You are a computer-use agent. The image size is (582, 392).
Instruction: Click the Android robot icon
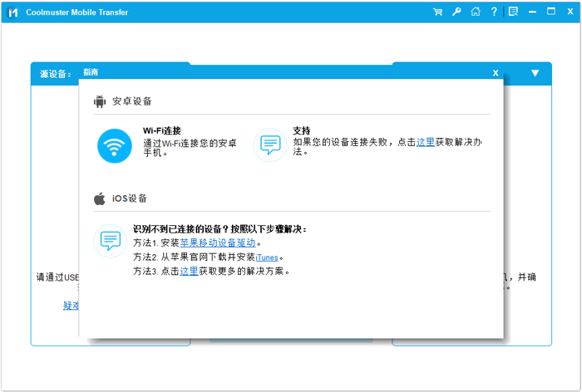point(100,101)
